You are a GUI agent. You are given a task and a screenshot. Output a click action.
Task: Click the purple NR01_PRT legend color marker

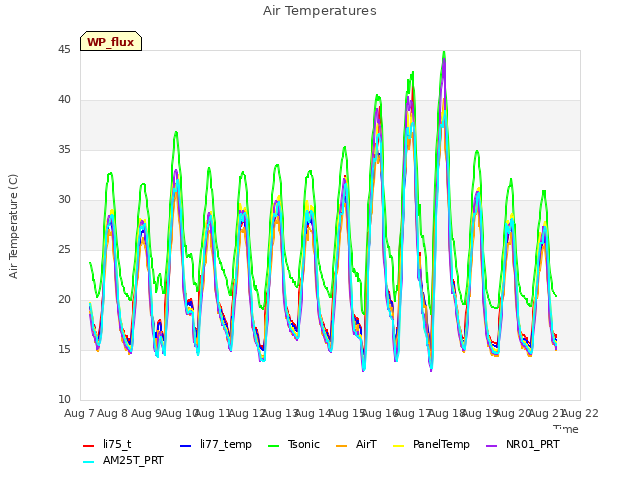pyautogui.click(x=491, y=446)
